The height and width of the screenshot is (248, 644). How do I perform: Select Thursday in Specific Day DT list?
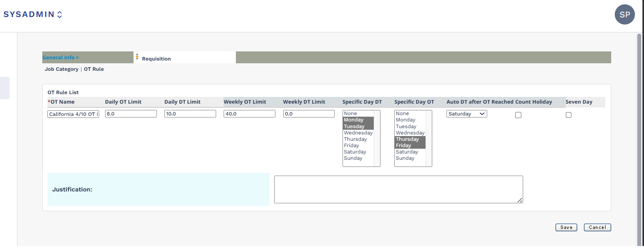point(358,139)
